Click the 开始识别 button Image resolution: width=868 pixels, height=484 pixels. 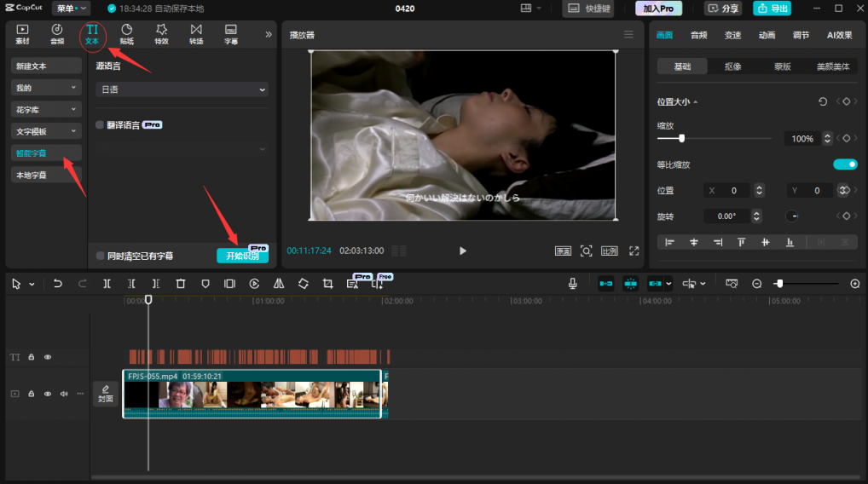coord(242,256)
